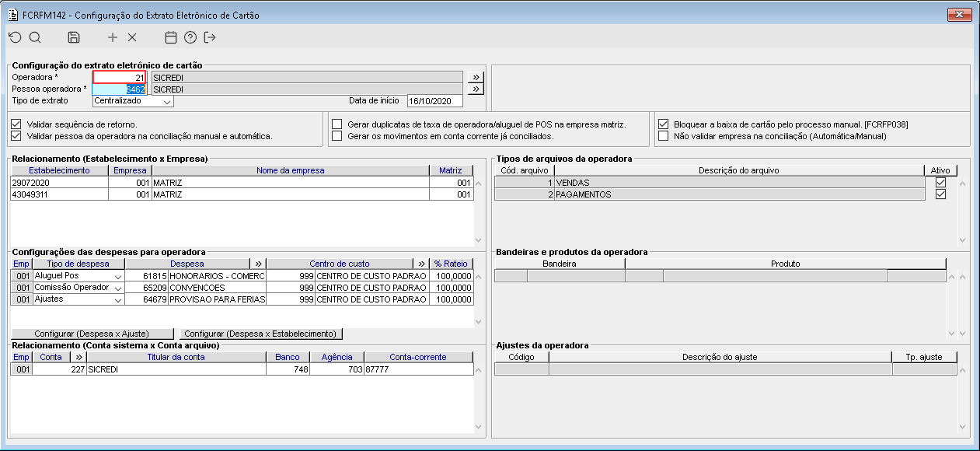
Task: Click Centro de custo lookup arrow header
Action: coord(421,264)
